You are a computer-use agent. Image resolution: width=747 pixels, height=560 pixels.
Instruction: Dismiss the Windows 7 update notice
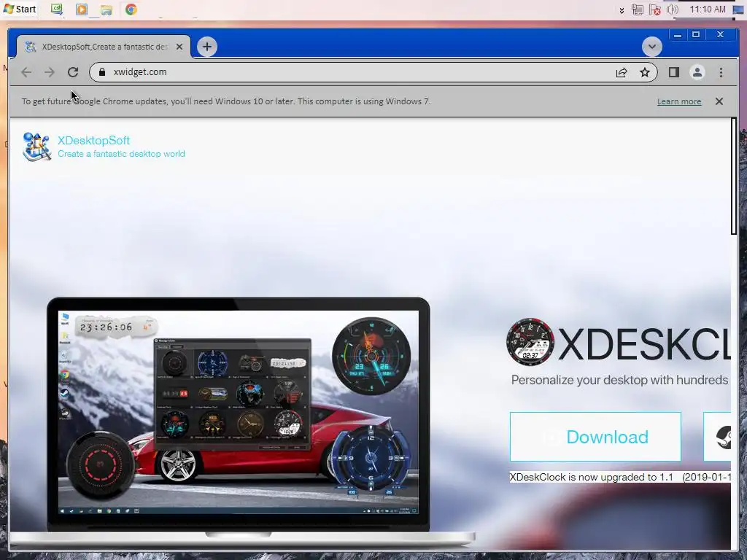click(x=719, y=101)
